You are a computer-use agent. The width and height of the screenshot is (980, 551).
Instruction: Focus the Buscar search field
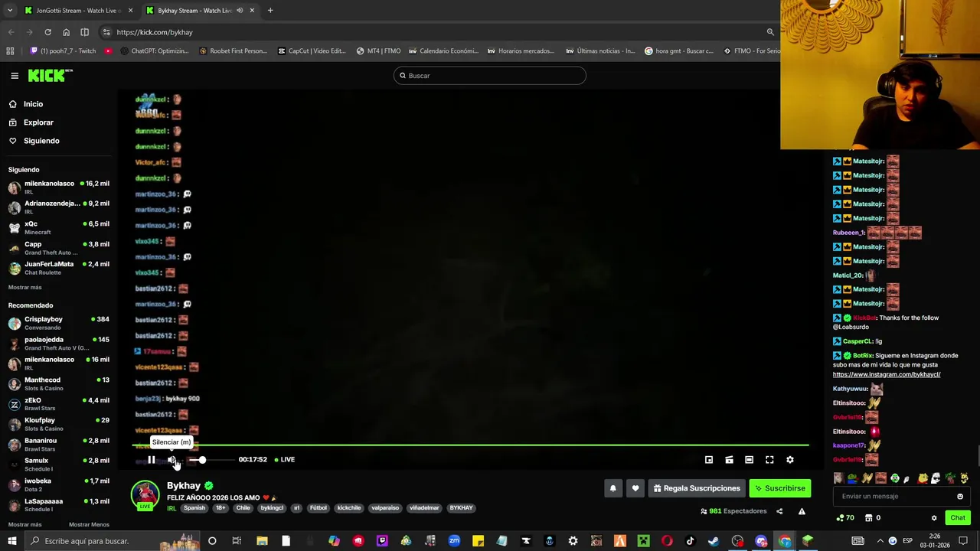[490, 76]
